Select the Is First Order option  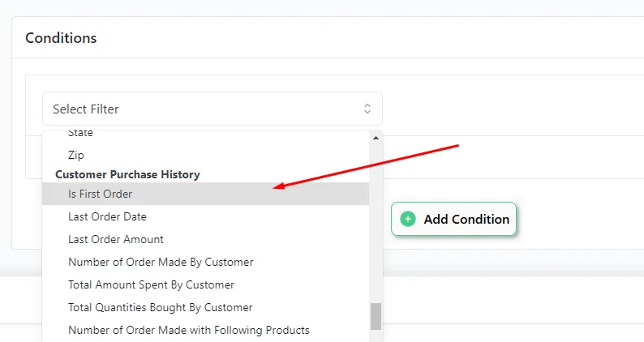pos(101,194)
